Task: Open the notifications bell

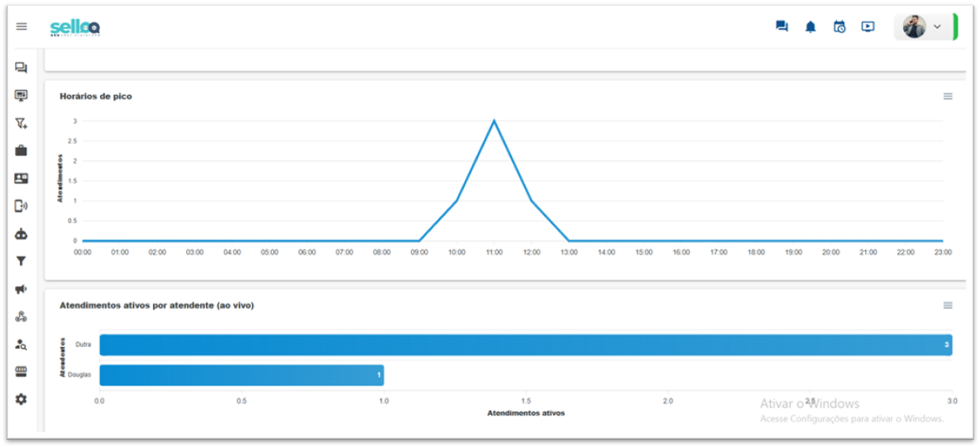Action: click(x=810, y=26)
